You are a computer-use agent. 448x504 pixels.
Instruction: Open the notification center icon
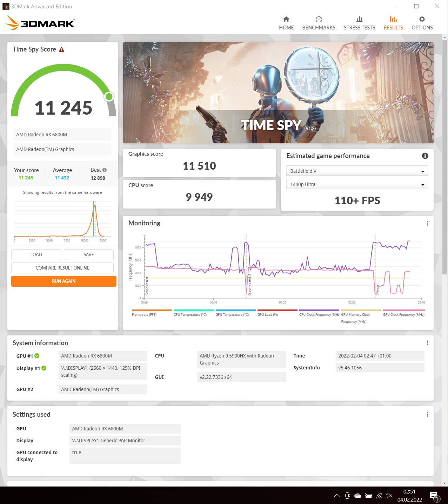[434, 496]
